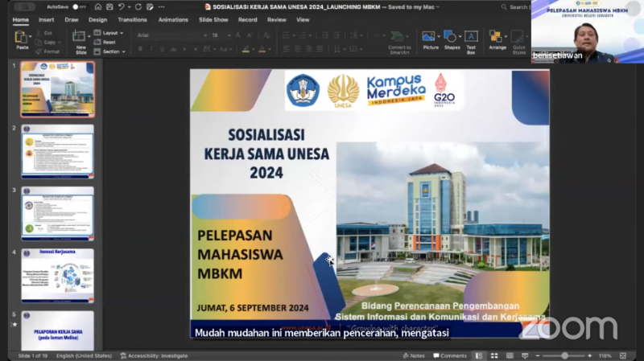The width and height of the screenshot is (644, 361).
Task: Click English (United States) language status
Action: click(84, 355)
